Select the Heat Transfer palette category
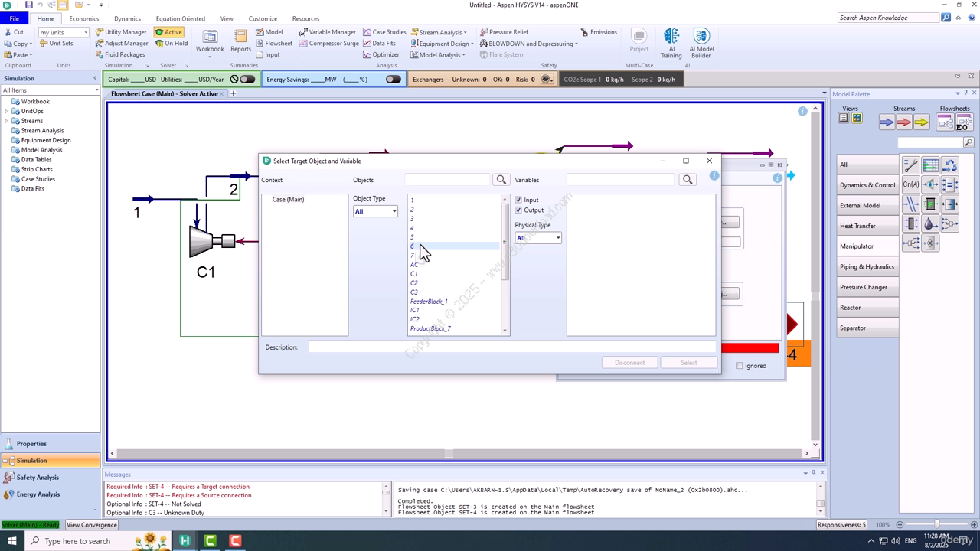The height and width of the screenshot is (551, 980). click(867, 226)
